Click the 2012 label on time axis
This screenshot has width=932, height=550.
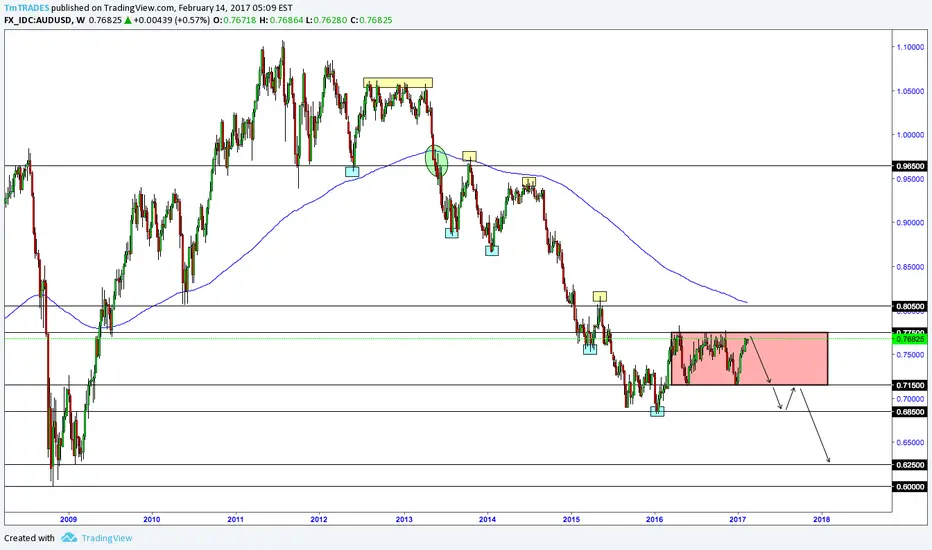coord(319,519)
